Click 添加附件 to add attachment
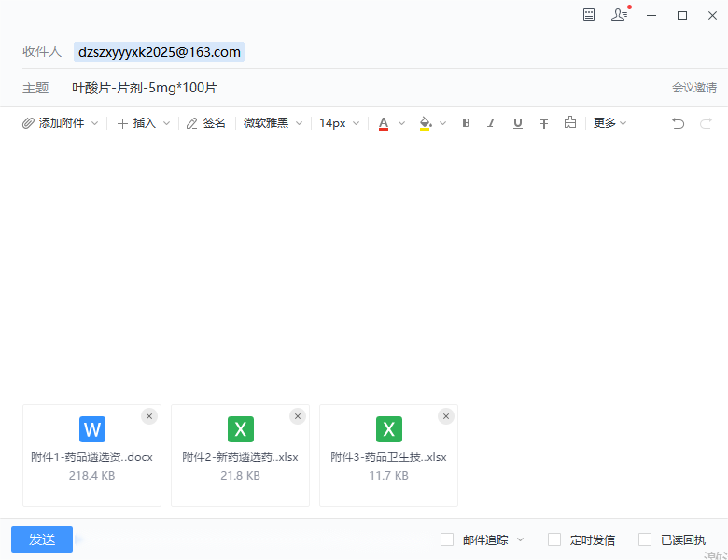The height and width of the screenshot is (560, 728). pos(60,123)
